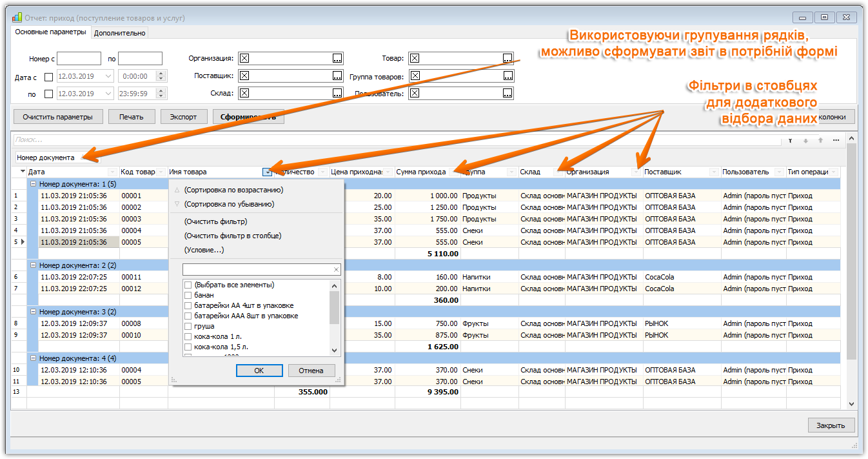
Task: Select the 'Основные параметры' tab
Action: coord(50,32)
